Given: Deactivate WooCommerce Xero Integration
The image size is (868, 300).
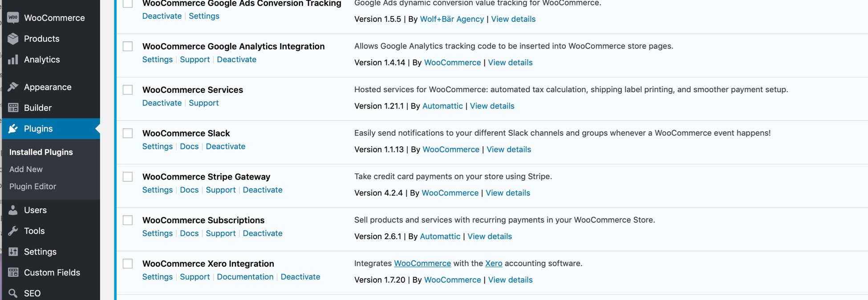Looking at the screenshot, I should (x=300, y=277).
